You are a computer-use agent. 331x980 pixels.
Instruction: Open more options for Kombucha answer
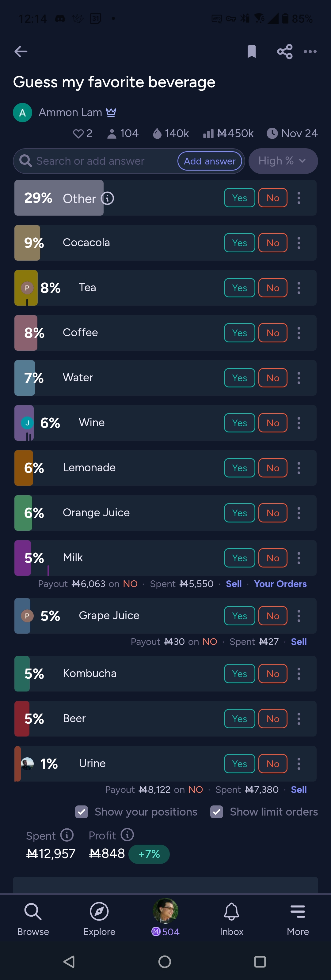coord(299,674)
